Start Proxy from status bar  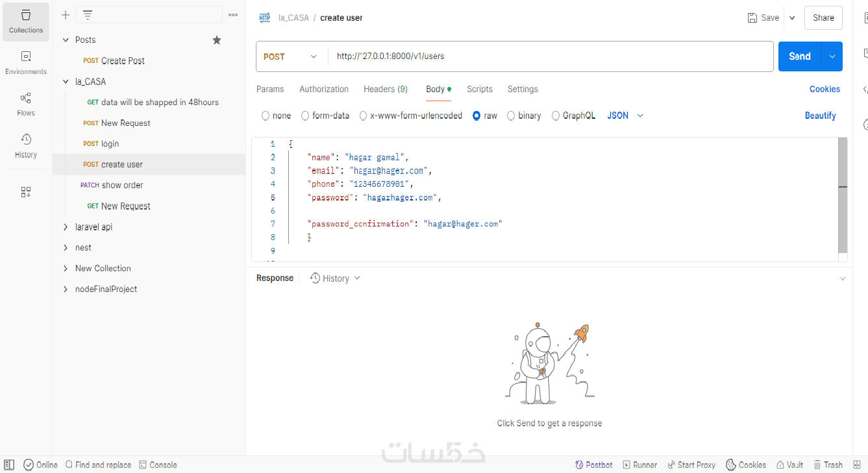pos(691,465)
